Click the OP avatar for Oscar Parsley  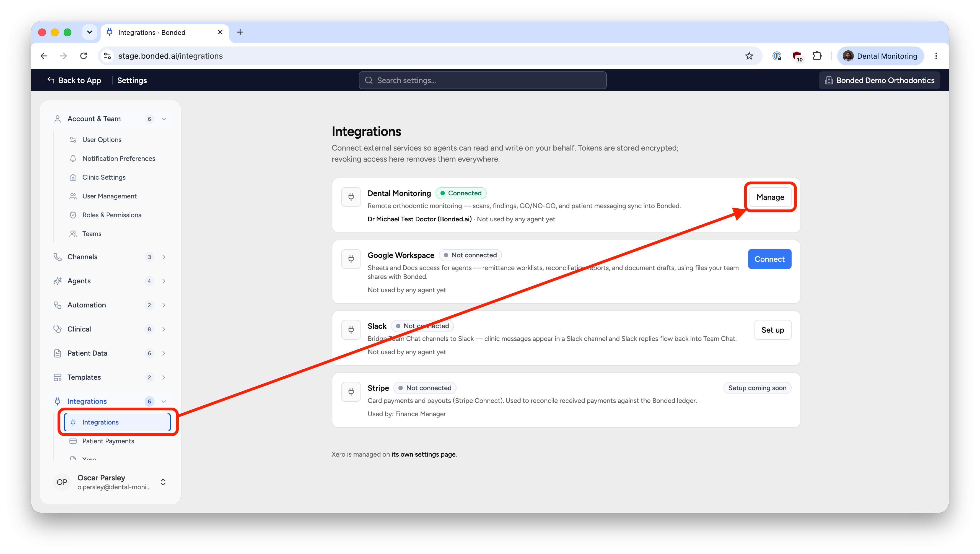pos(62,482)
